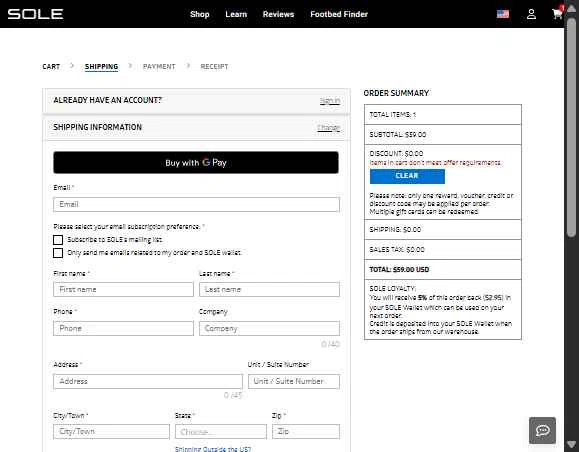
Task: Open the Learn menu
Action: click(x=236, y=14)
